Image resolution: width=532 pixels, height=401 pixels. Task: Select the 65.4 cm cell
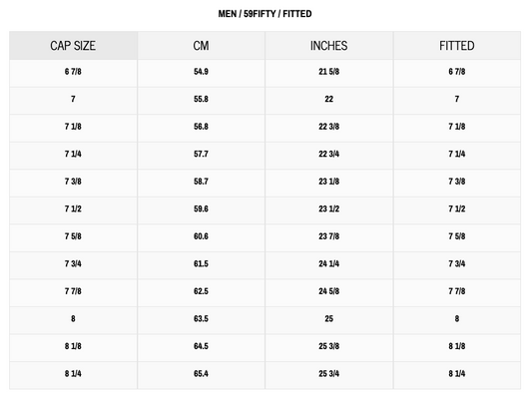click(x=201, y=373)
